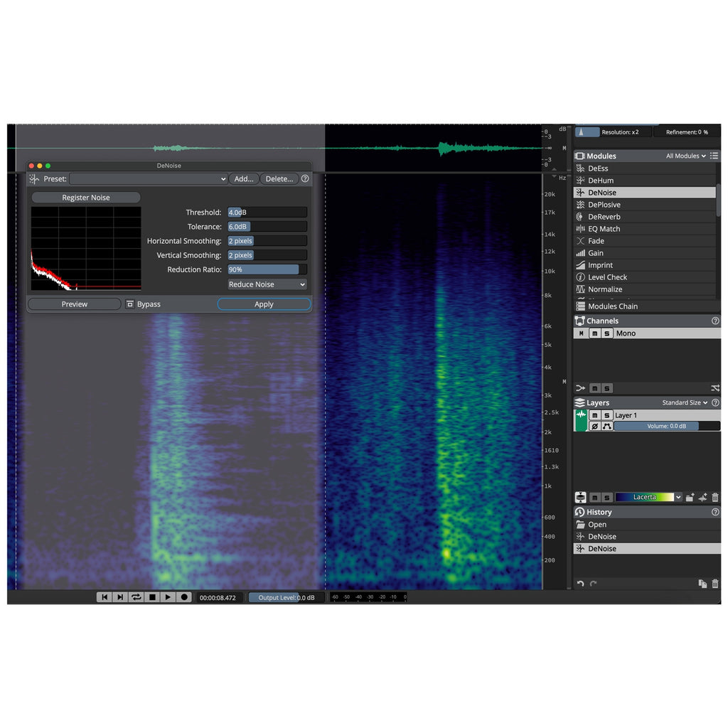Click the trash icon in History panel

[x=715, y=584]
